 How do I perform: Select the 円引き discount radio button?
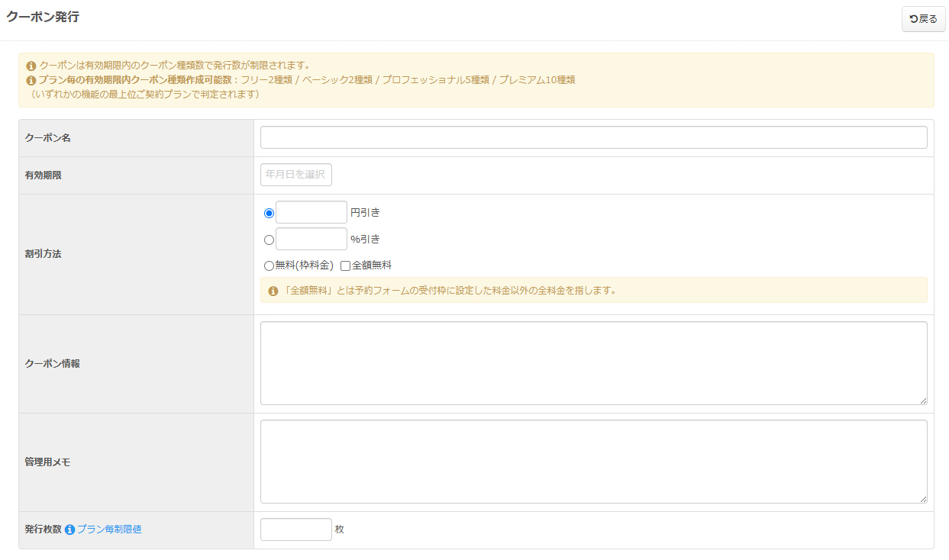pyautogui.click(x=269, y=214)
